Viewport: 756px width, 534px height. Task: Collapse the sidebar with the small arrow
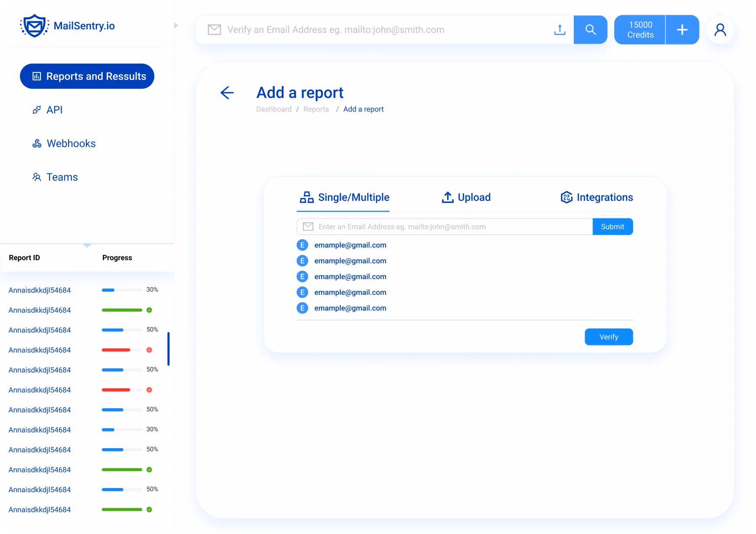click(176, 26)
